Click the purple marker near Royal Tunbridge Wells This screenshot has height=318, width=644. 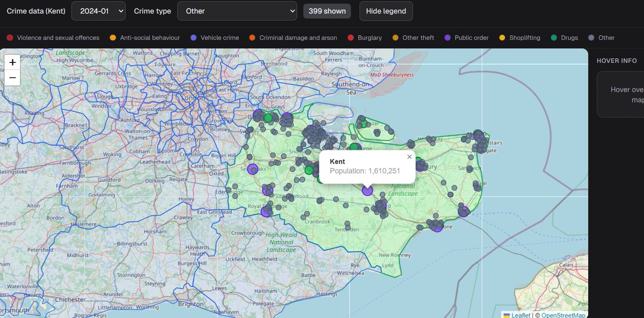click(266, 211)
